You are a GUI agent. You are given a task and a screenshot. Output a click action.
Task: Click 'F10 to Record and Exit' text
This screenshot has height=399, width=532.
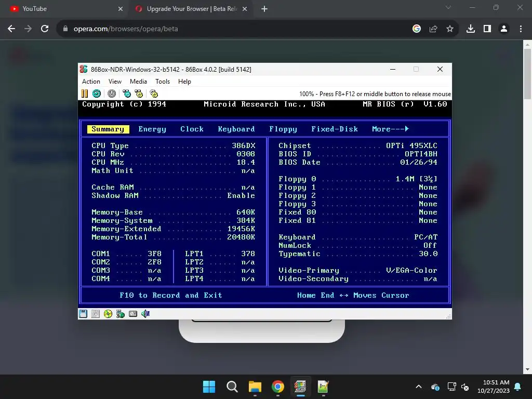coord(170,295)
